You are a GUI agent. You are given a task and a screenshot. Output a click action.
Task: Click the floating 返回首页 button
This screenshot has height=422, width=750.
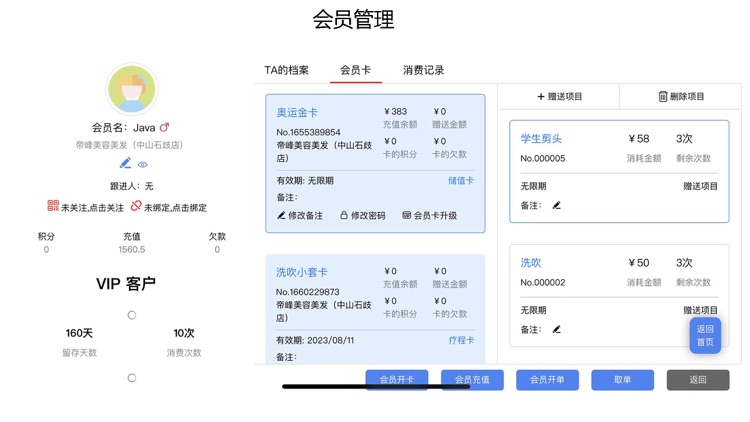[x=705, y=335]
